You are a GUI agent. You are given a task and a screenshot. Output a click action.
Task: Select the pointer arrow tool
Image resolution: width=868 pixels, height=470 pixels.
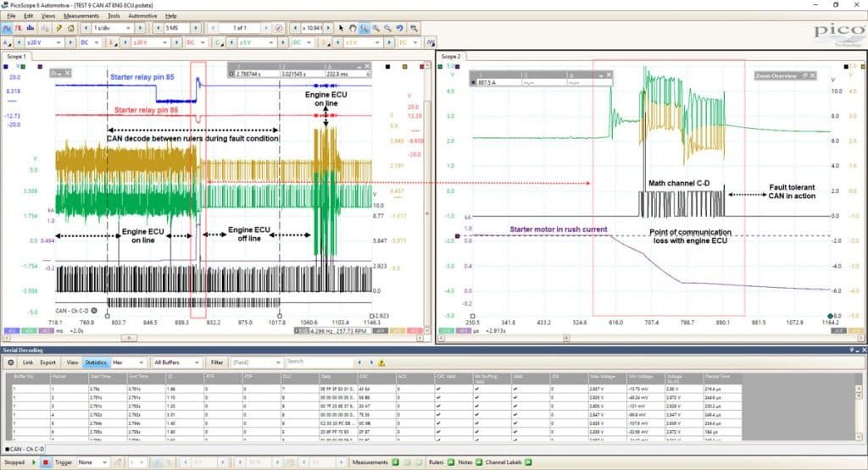(341, 28)
